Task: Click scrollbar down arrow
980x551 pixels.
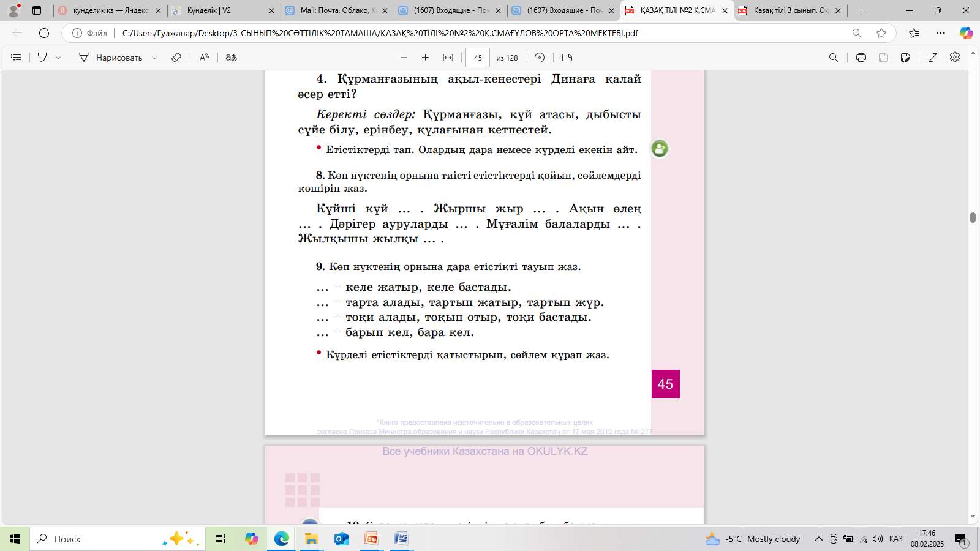Action: coord(973,517)
